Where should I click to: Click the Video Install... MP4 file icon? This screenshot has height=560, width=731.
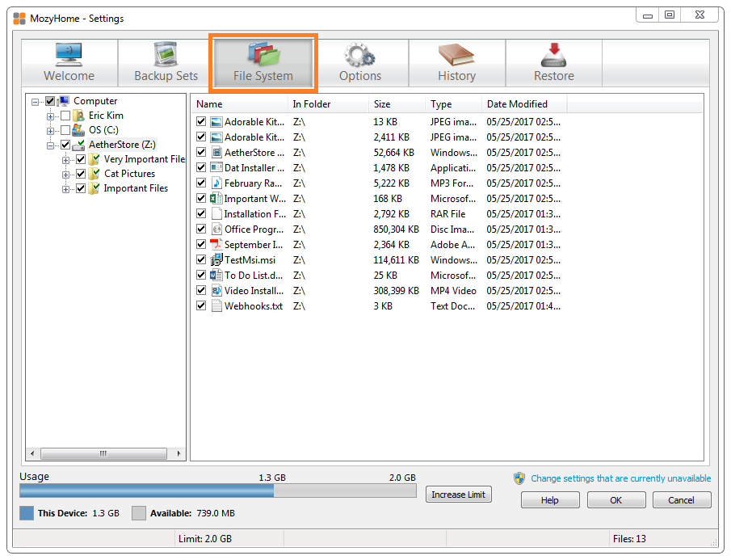click(x=216, y=290)
